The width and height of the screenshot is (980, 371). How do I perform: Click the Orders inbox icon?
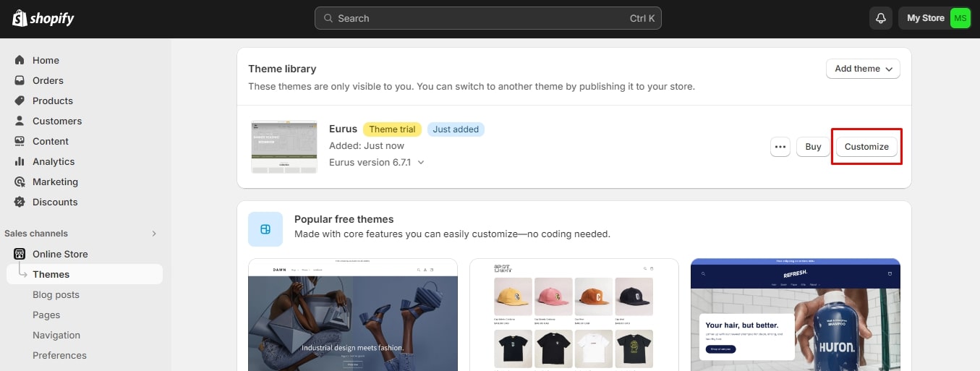click(x=20, y=80)
